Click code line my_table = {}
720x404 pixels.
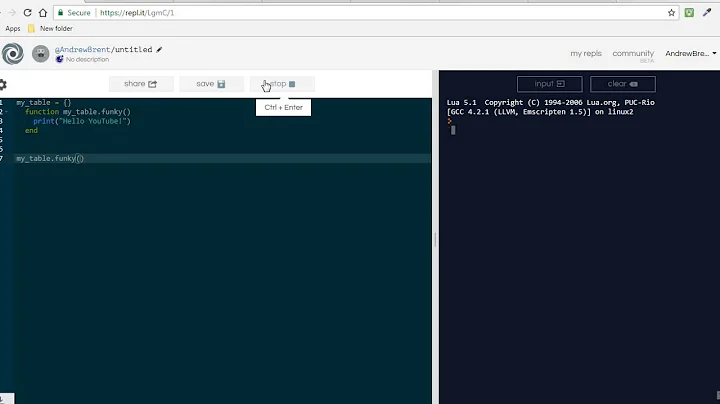pyautogui.click(x=44, y=103)
